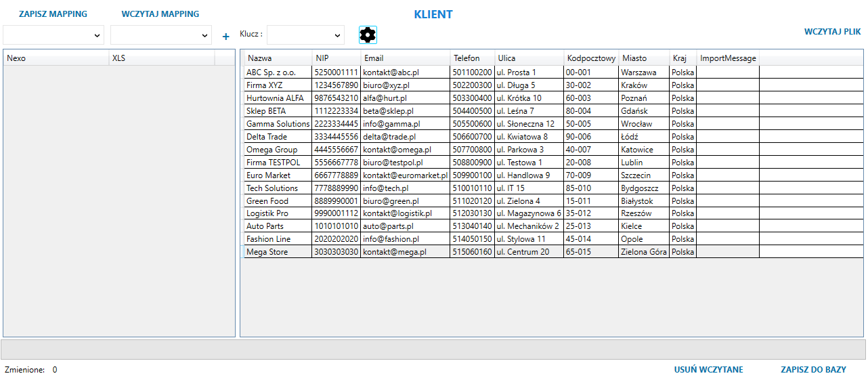Click the kontakt@euromarket.pl email cell
868x380 pixels.
tap(405, 175)
